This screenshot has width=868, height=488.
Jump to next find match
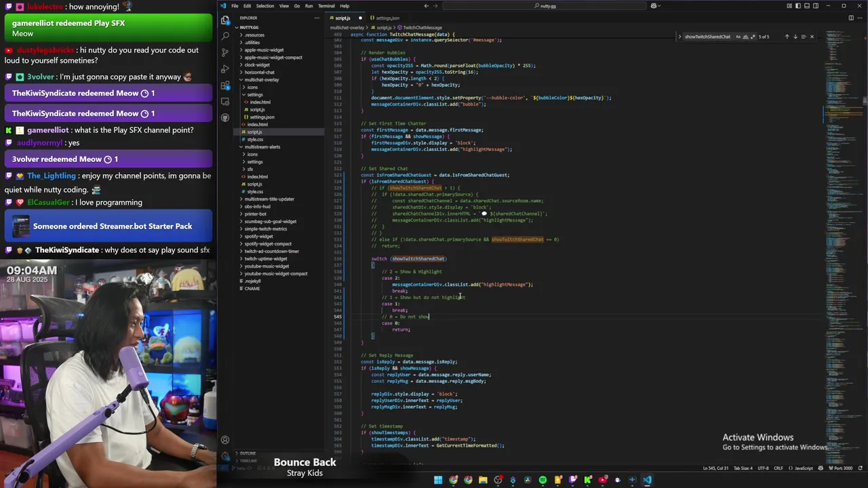point(795,37)
